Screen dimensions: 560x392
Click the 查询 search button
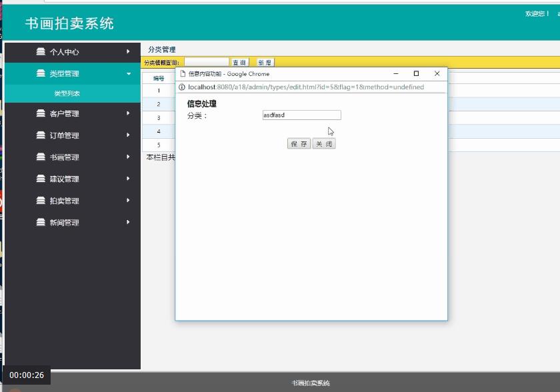(x=239, y=63)
